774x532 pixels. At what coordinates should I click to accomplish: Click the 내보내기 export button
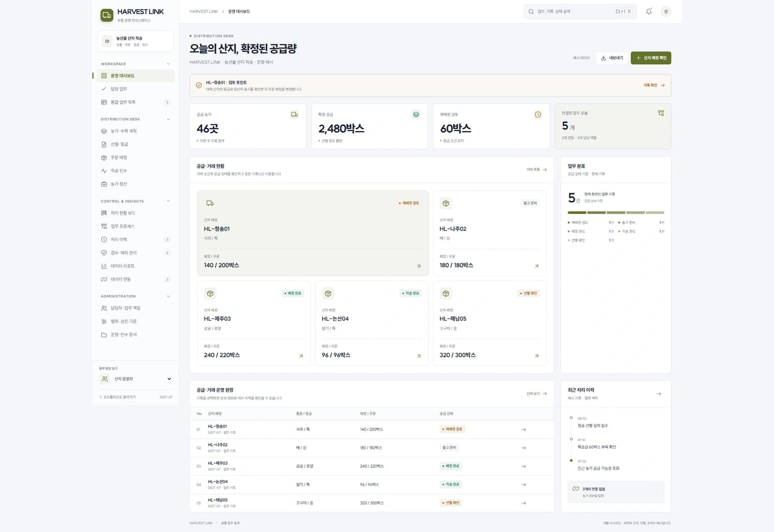click(x=612, y=58)
